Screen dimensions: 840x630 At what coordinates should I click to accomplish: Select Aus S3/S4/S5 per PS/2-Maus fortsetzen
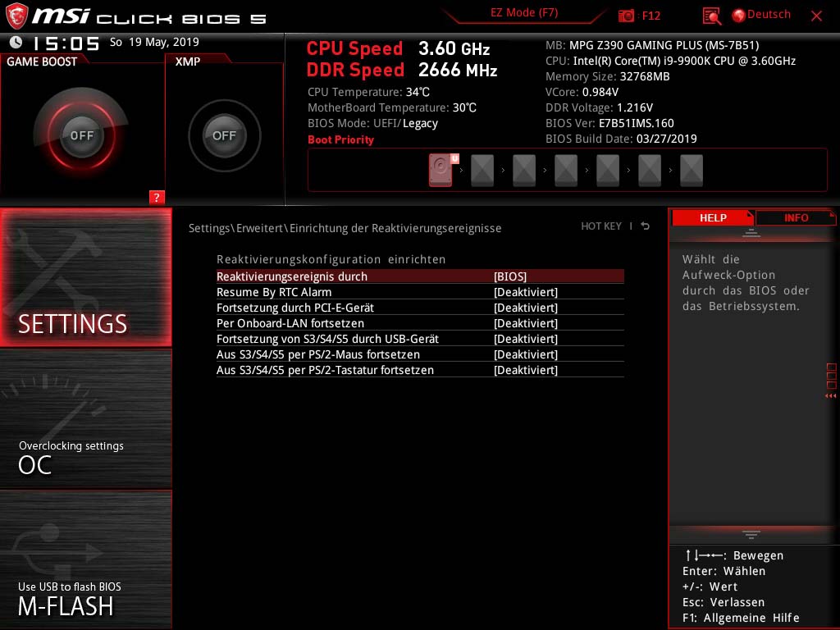click(420, 354)
